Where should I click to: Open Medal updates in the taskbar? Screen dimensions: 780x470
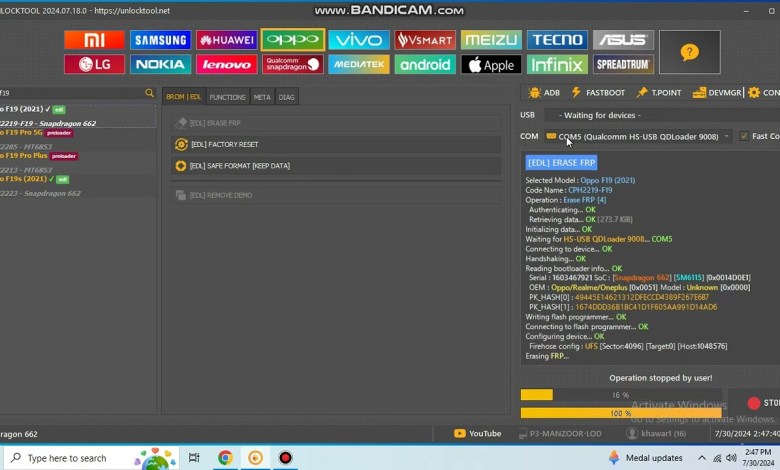point(646,458)
